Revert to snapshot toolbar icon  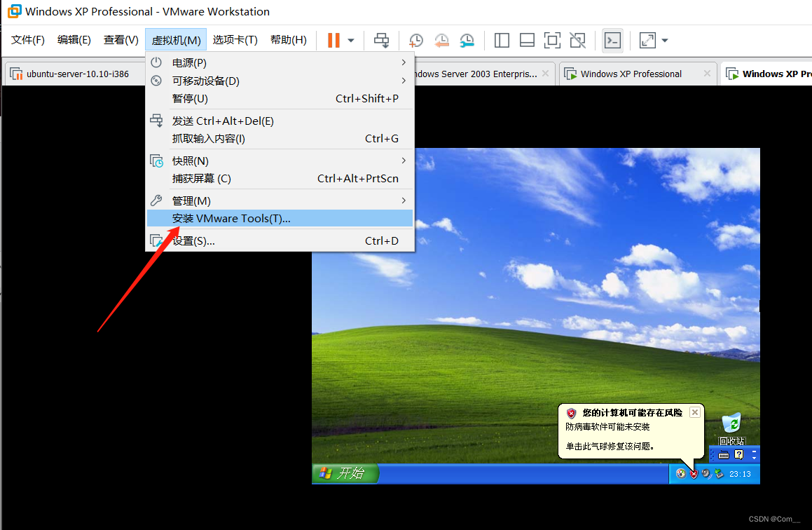pos(441,41)
